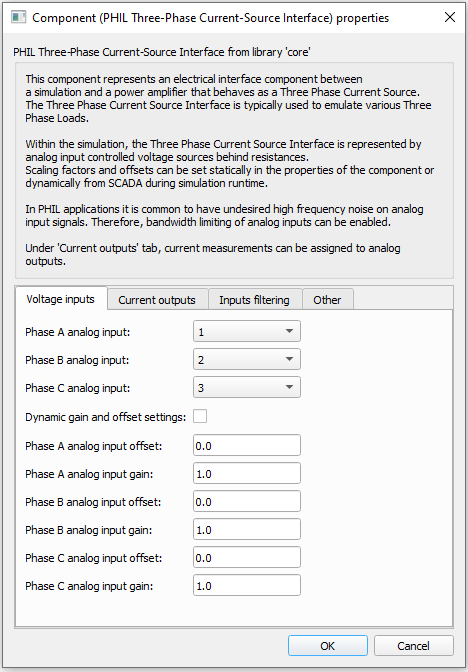Confirm settings with the OK button
Image resolution: width=468 pixels, height=672 pixels.
(328, 645)
